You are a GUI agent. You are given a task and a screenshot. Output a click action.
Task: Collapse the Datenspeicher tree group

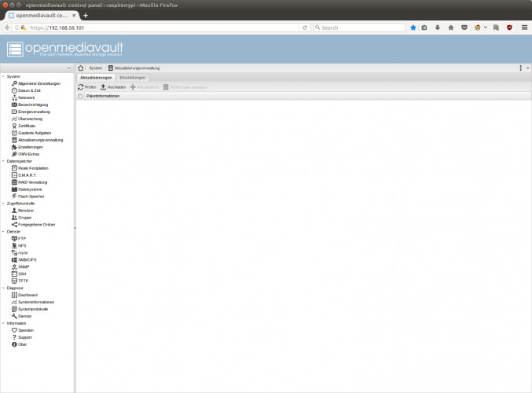pyautogui.click(x=3, y=161)
